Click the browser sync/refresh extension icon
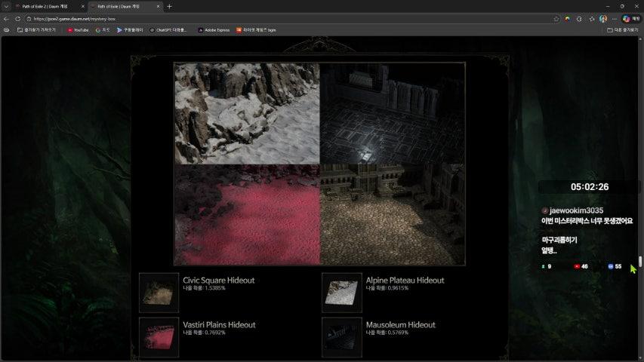644x362 pixels. coord(579,19)
